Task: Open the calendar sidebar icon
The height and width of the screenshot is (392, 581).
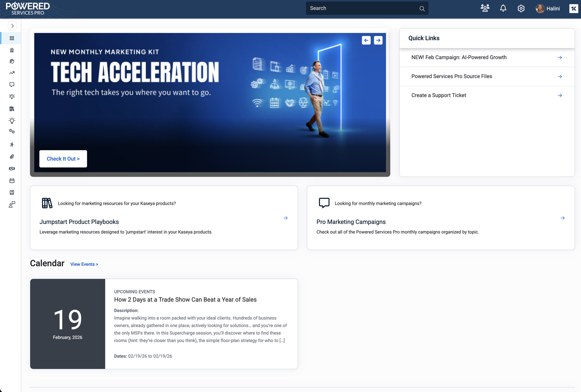Action: 12,180
